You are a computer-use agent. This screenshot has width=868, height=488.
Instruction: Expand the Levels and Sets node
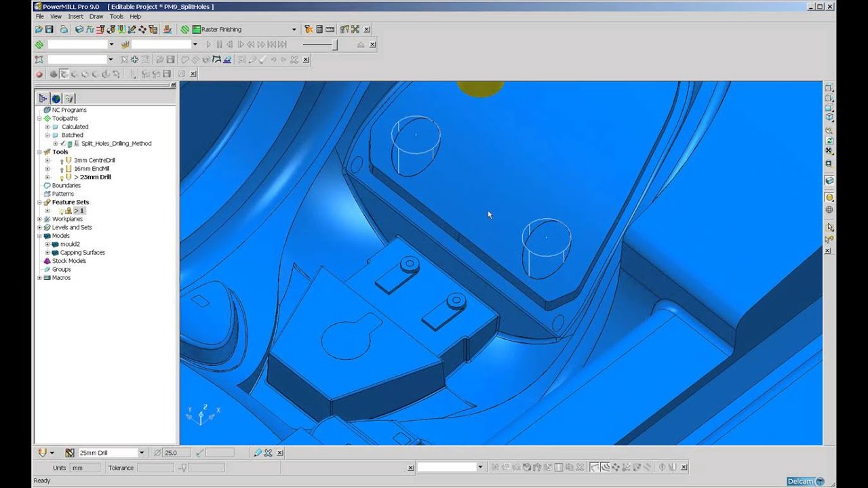39,227
